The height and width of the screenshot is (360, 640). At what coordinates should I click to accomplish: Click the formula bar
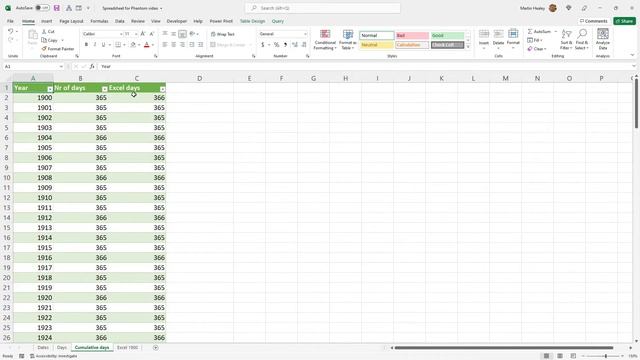[363, 66]
